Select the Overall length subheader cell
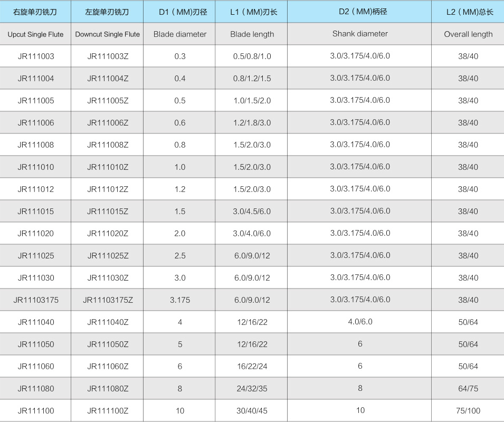 468,34
